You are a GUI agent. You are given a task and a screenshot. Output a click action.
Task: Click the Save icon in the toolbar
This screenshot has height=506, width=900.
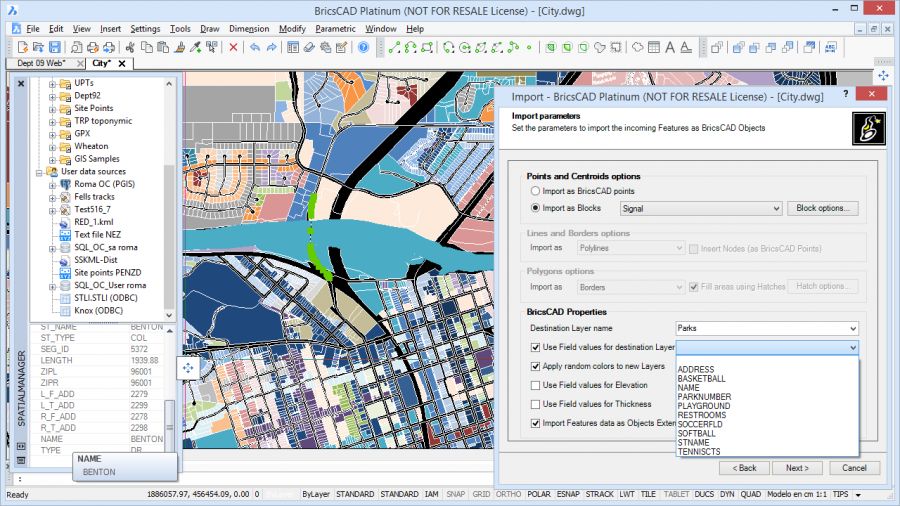55,47
